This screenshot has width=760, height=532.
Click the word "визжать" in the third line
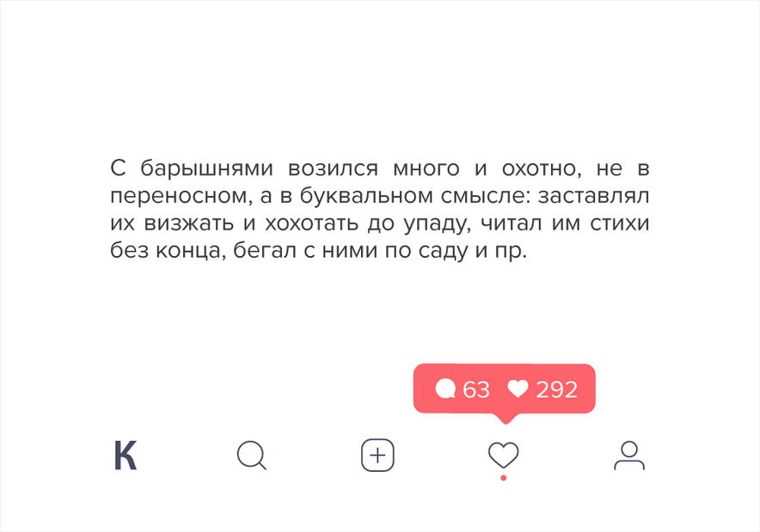pyautogui.click(x=188, y=223)
